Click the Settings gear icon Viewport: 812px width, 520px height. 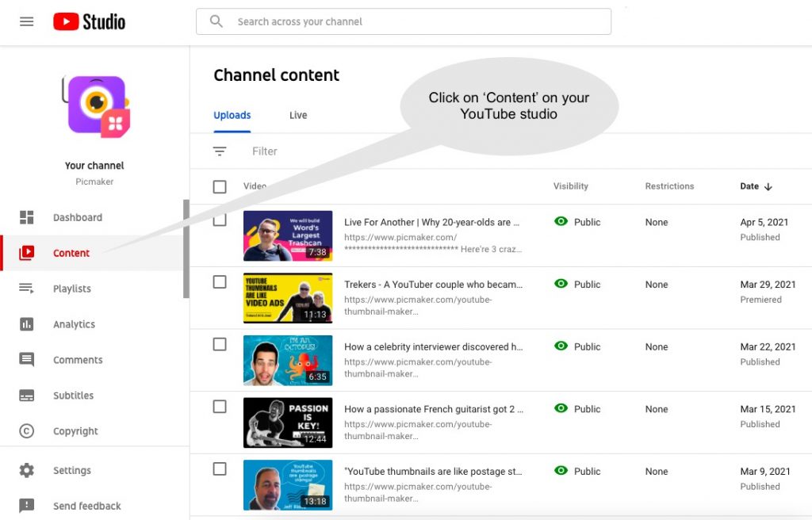[x=26, y=470]
